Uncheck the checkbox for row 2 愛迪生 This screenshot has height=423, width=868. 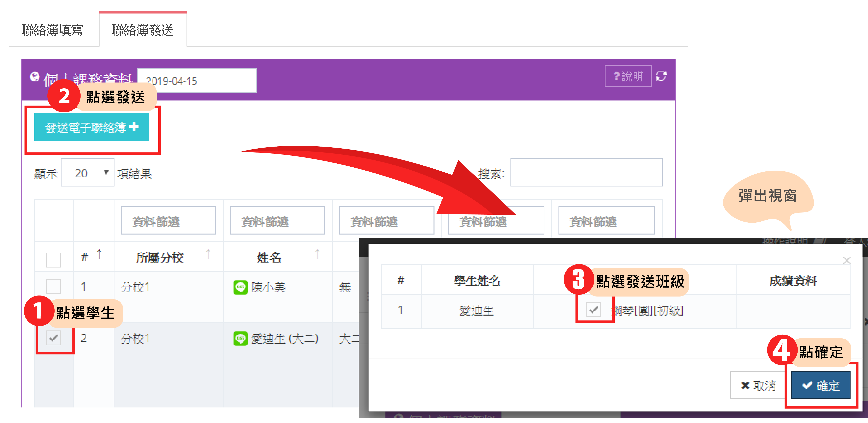tap(53, 338)
